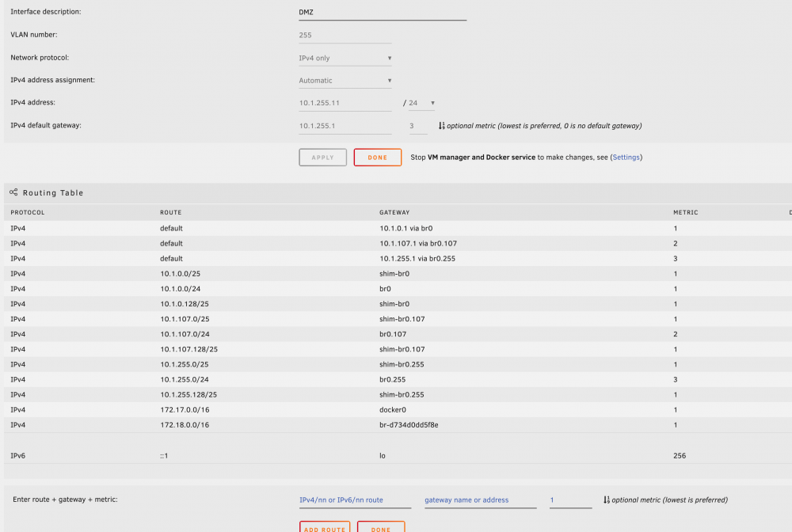Open the IPv4 address assignment dropdown
This screenshot has width=792, height=532.
pyautogui.click(x=345, y=80)
